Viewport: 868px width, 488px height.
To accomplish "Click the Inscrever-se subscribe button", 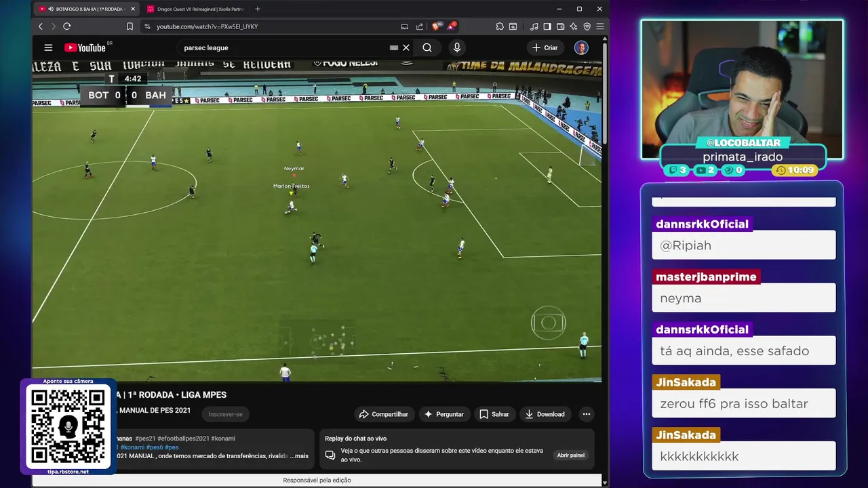I will coord(225,414).
